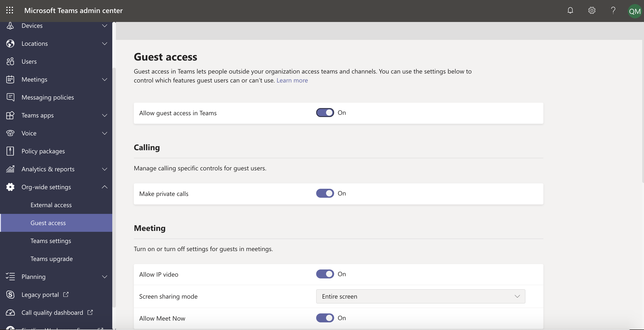Viewport: 644px width, 330px height.
Task: Toggle Make private calls setting
Action: click(x=325, y=194)
